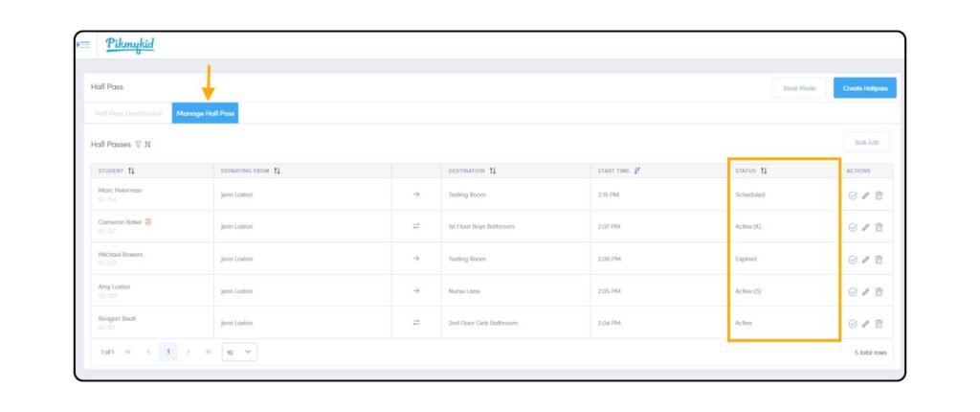Delete Cameron Baker's hall pass

tap(878, 227)
